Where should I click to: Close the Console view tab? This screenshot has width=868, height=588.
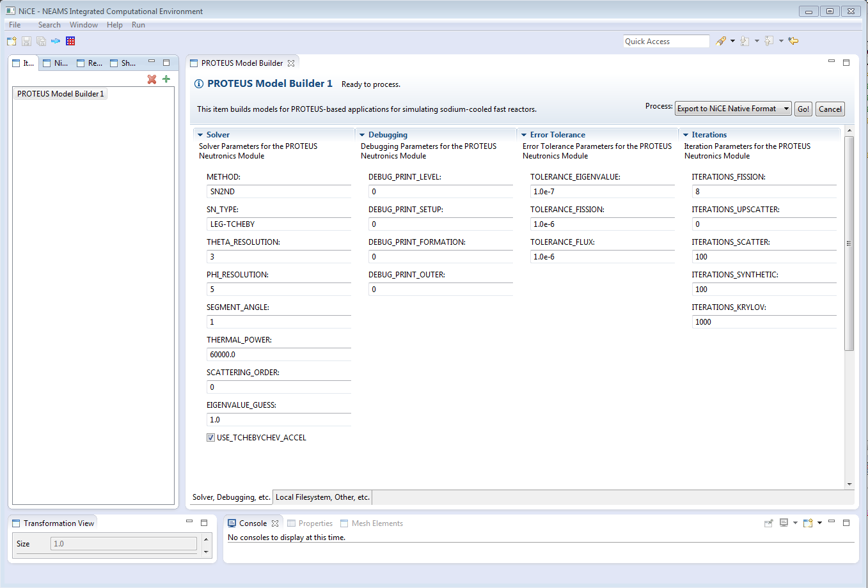275,523
